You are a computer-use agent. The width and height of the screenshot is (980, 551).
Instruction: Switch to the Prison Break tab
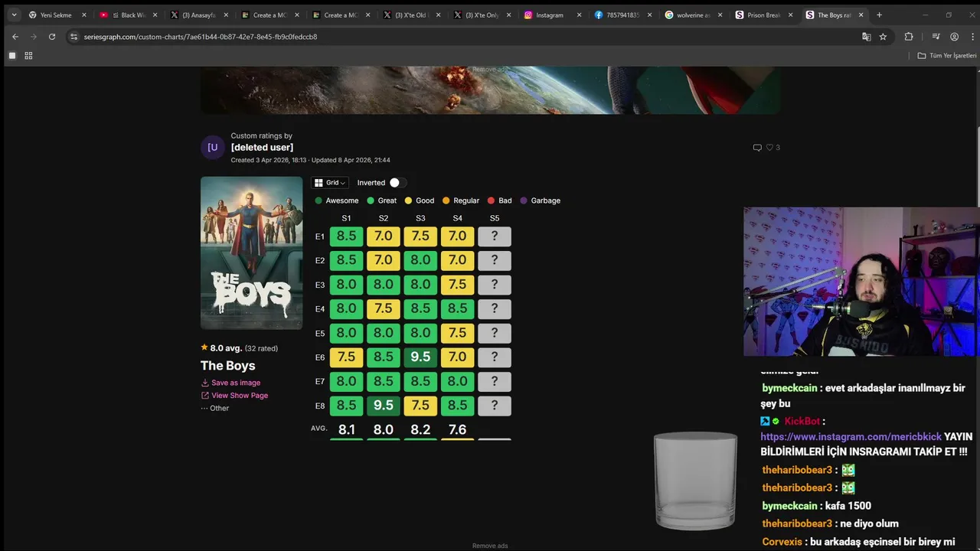coord(763,15)
